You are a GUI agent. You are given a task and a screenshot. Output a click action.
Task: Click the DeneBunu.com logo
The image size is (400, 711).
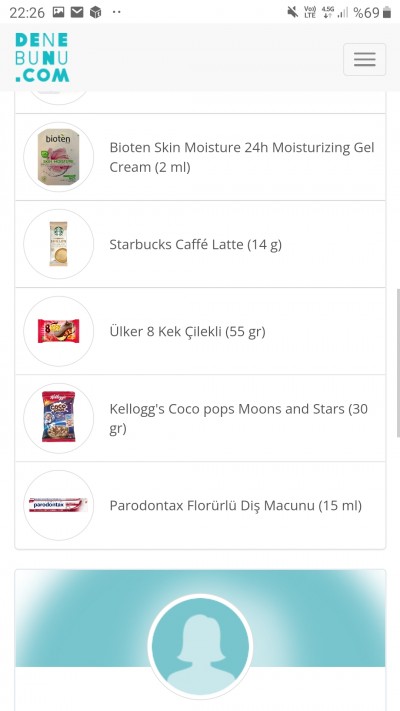coord(42,58)
